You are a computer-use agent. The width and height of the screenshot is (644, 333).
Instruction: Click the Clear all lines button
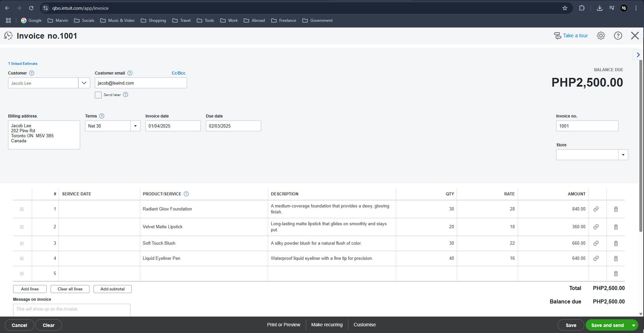pyautogui.click(x=70, y=289)
